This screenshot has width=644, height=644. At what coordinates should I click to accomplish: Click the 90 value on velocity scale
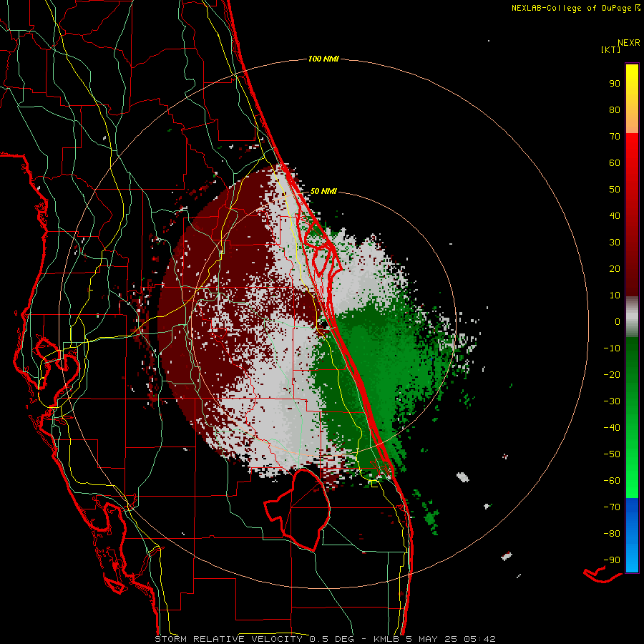(615, 84)
